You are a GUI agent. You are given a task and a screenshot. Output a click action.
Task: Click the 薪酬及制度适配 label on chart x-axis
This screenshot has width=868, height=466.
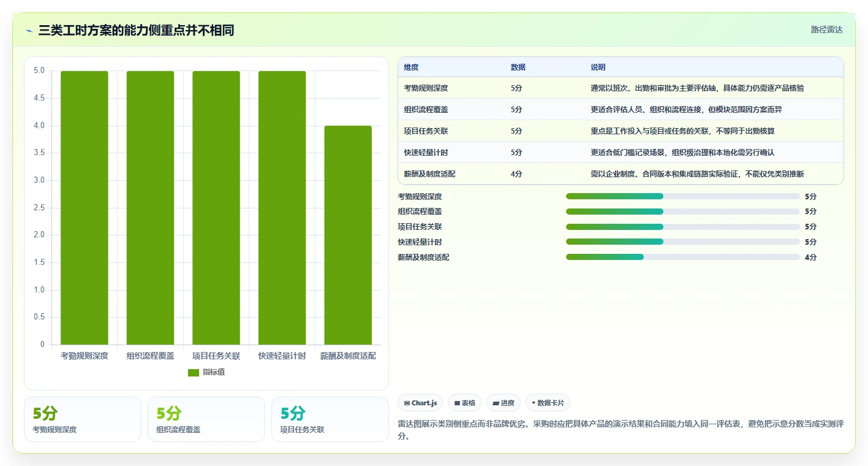(x=348, y=356)
